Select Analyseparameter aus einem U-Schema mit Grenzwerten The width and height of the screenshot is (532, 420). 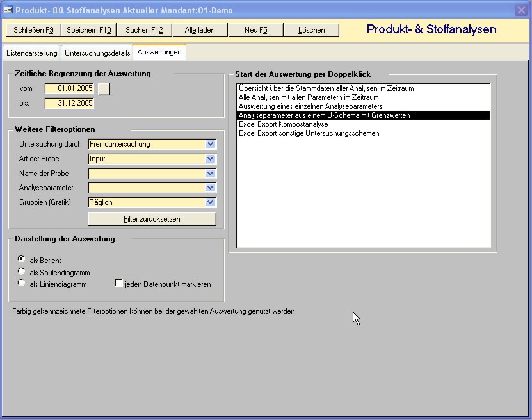pos(363,115)
